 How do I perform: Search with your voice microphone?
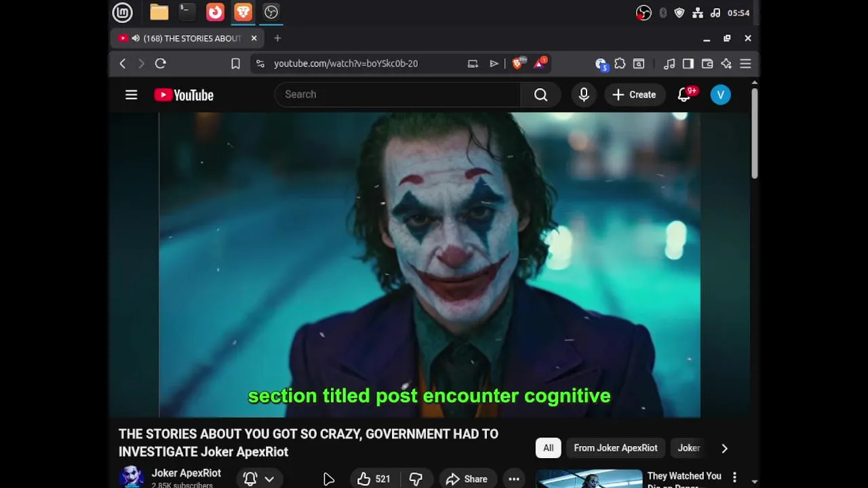coord(584,95)
